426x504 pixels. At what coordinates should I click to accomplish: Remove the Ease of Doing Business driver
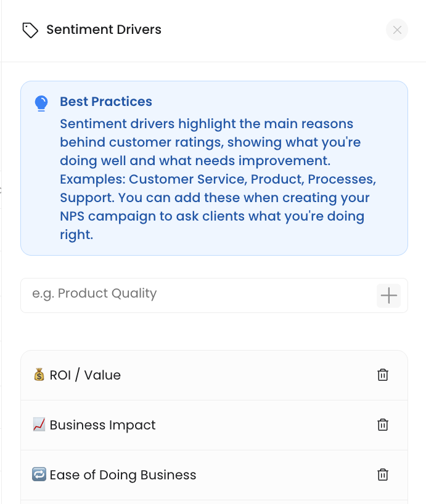(383, 474)
